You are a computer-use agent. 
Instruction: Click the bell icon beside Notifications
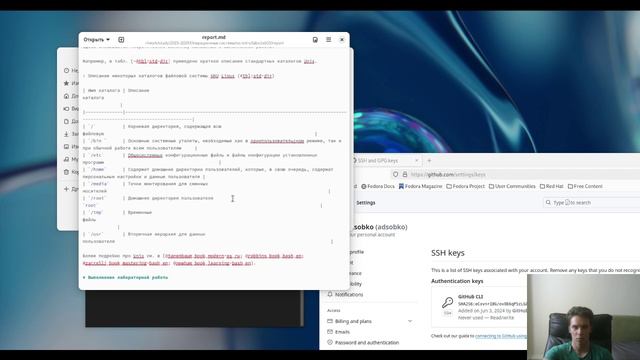coord(330,294)
